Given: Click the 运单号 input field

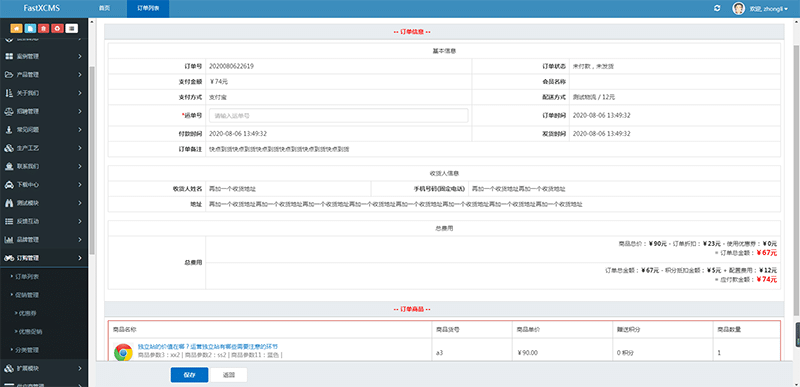Looking at the screenshot, I should click(338, 116).
